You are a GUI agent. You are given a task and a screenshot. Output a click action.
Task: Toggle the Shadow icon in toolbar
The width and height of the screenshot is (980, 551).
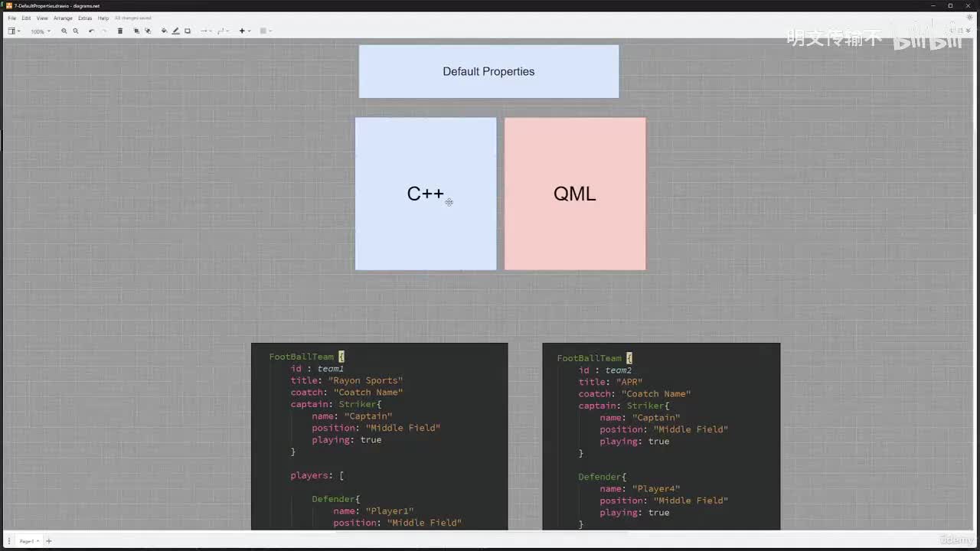coord(188,31)
